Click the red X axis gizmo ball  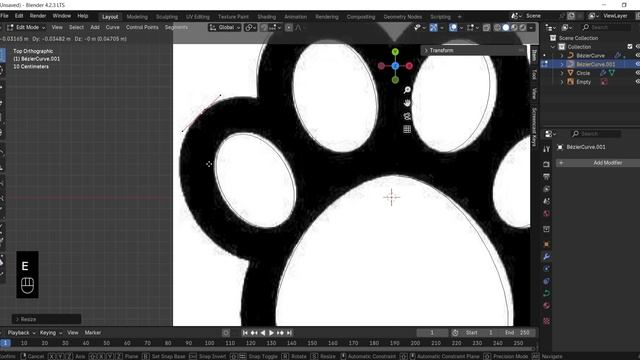(x=409, y=66)
